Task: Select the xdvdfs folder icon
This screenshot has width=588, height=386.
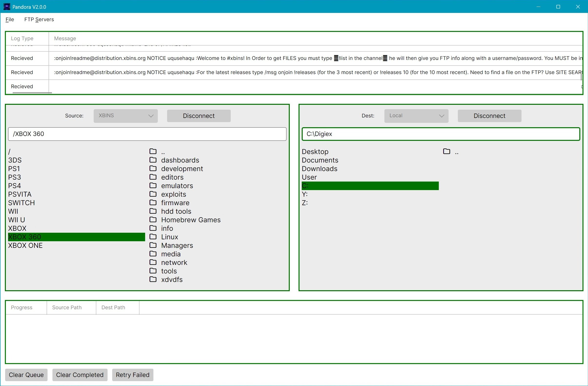Action: 153,279
